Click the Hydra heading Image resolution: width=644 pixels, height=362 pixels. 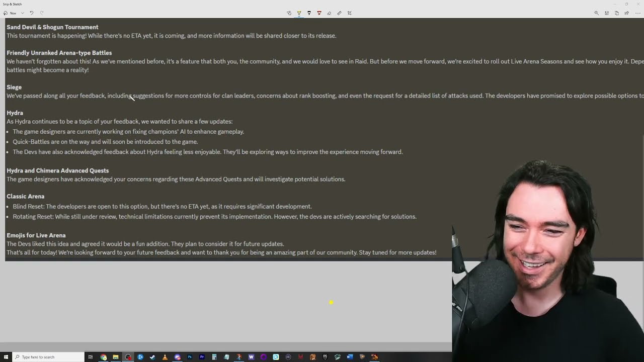[x=15, y=113]
